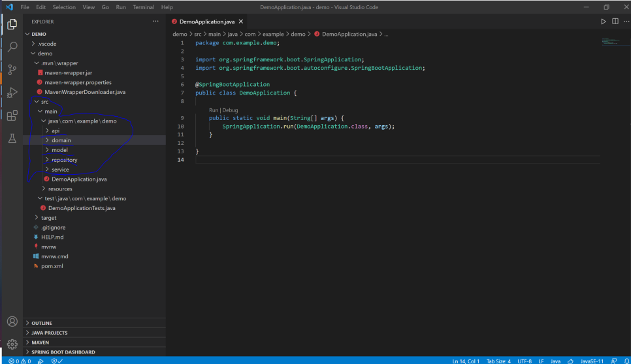Expand the resources folder

(x=60, y=189)
